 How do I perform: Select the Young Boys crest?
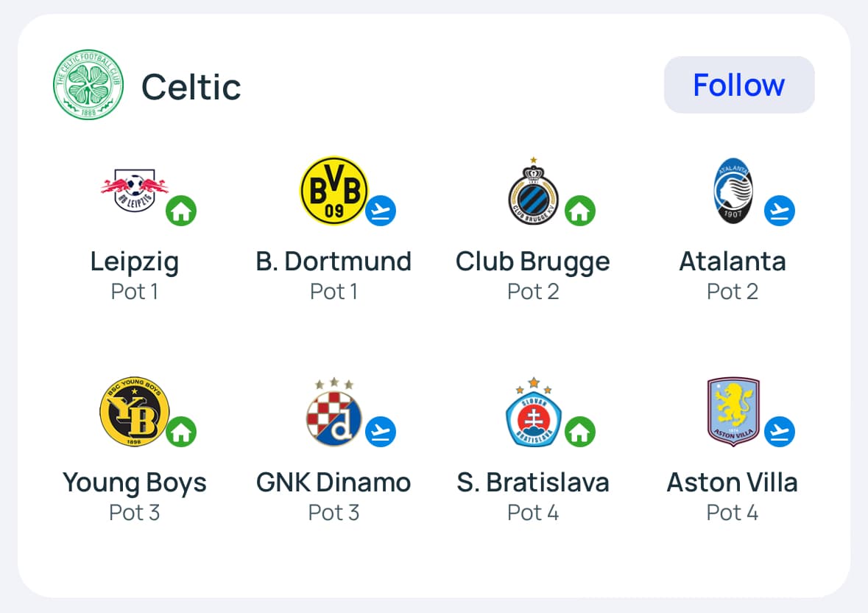pos(135,412)
